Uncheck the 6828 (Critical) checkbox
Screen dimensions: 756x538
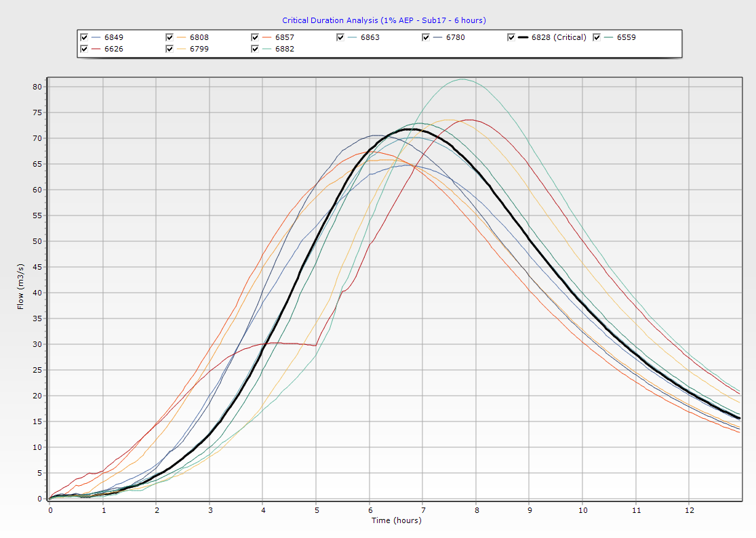point(511,37)
